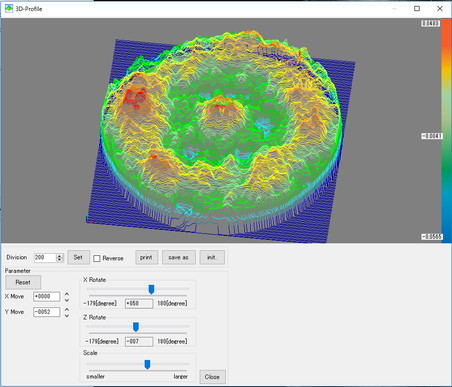Image resolution: width=452 pixels, height=387 pixels.
Task: Increase X Move with the up arrow
Action: point(67,294)
